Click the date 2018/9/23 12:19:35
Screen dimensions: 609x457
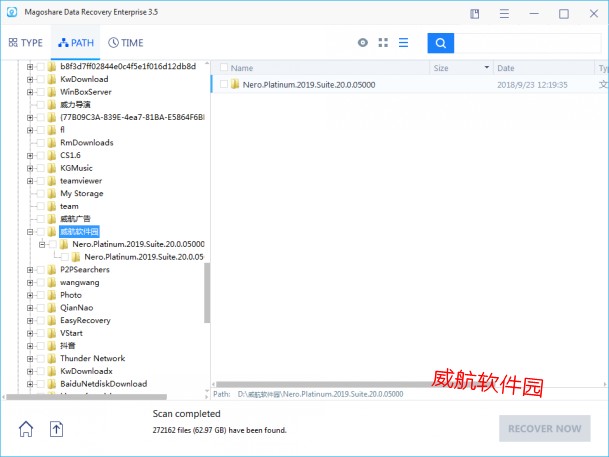coord(532,85)
